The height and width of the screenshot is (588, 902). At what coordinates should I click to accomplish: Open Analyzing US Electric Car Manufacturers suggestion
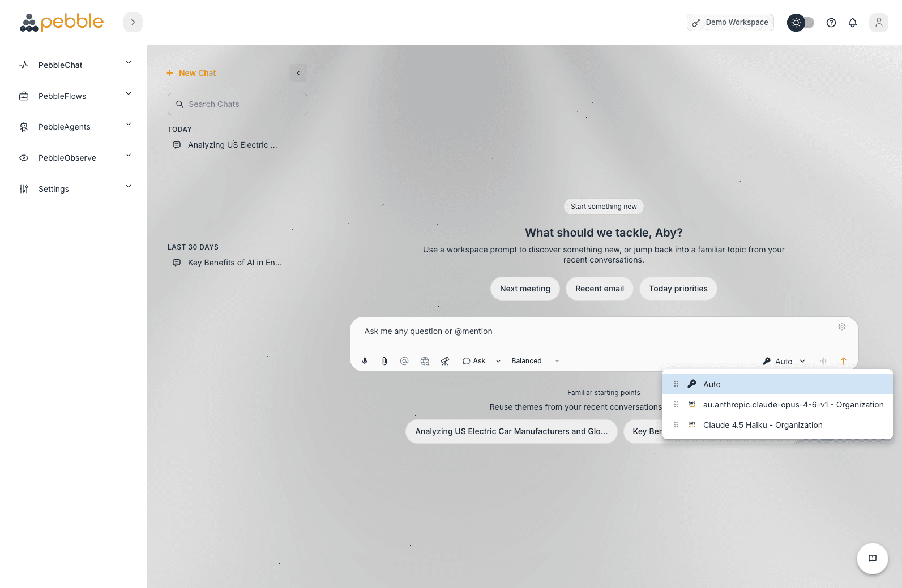point(511,431)
